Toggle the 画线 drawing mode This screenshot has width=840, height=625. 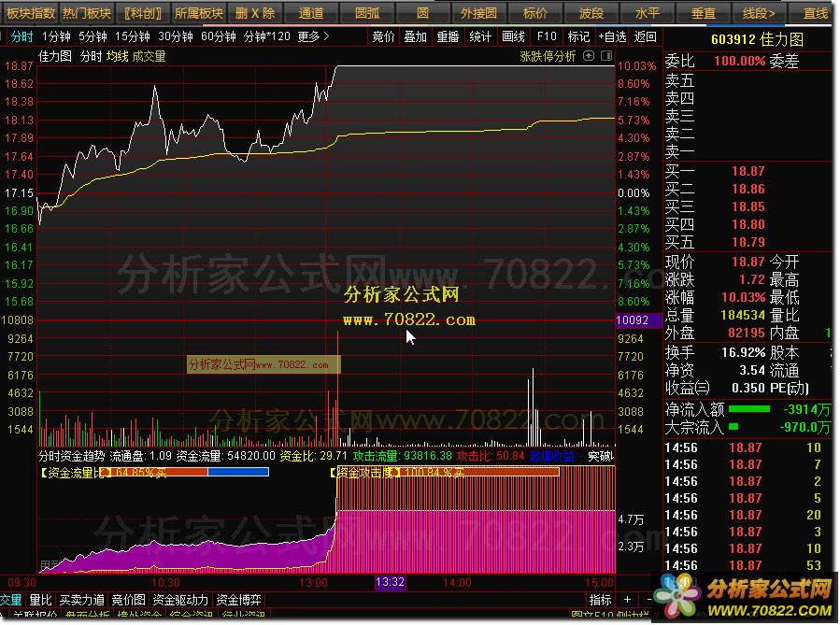pyautogui.click(x=513, y=36)
